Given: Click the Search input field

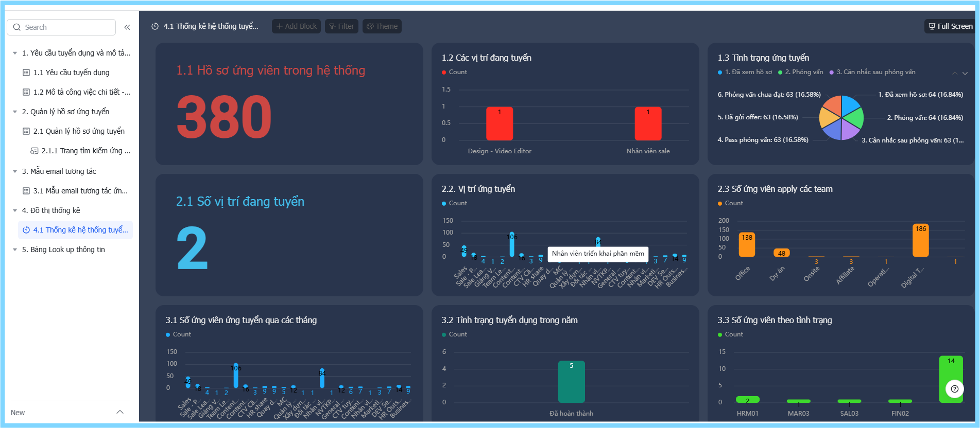Looking at the screenshot, I should point(61,27).
